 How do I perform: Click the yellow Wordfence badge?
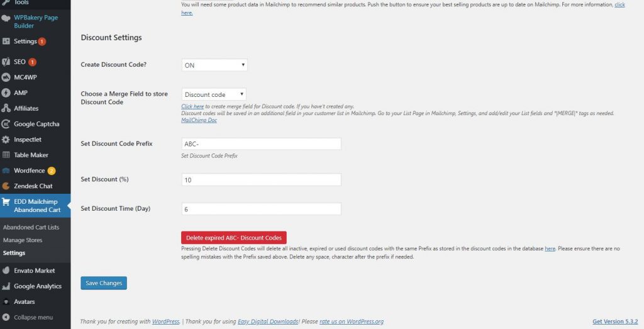click(x=52, y=171)
